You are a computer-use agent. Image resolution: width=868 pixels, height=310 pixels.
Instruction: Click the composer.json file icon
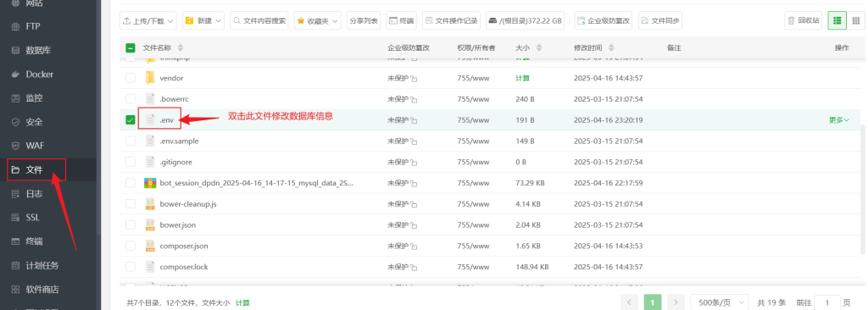click(150, 246)
